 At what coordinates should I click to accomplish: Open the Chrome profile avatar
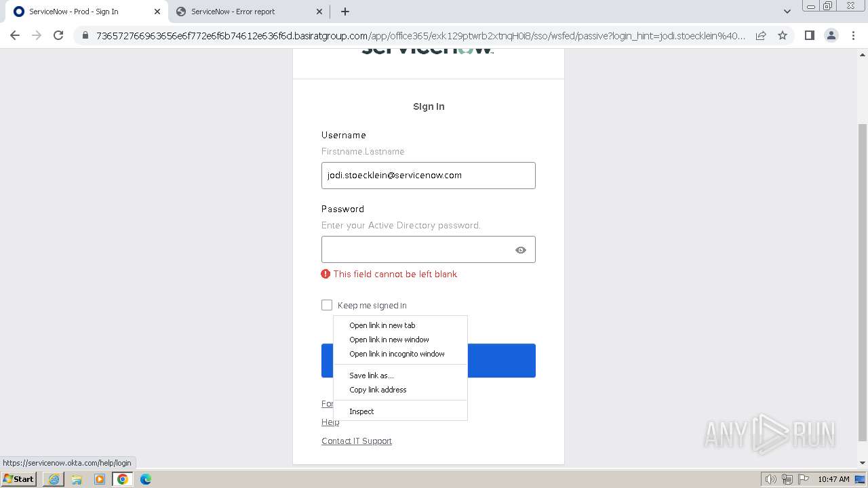(x=831, y=35)
